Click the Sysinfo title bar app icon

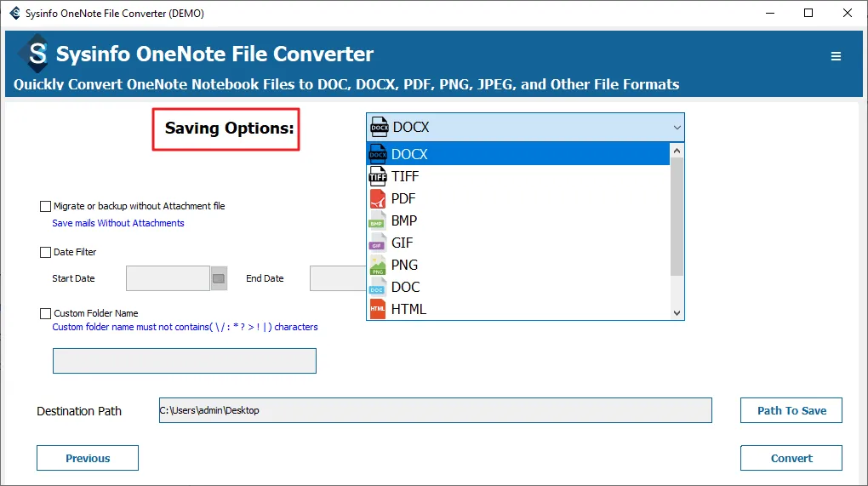coord(14,13)
